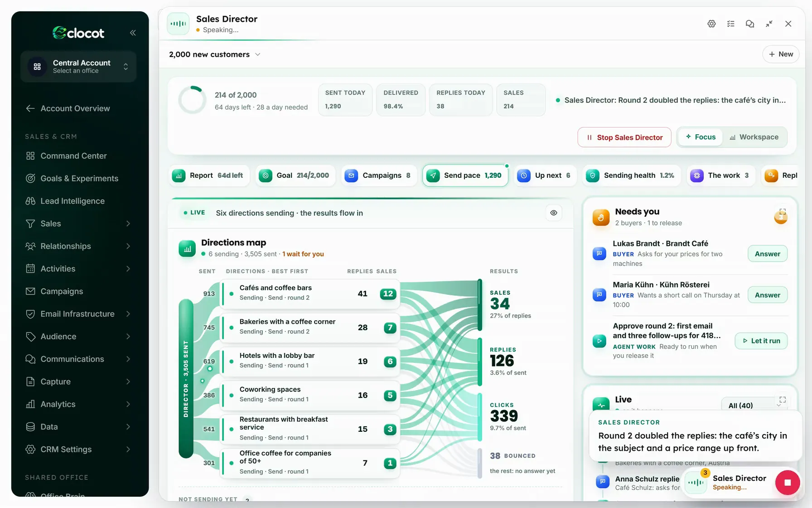Stop the speaking Sales Director red button

point(788,483)
